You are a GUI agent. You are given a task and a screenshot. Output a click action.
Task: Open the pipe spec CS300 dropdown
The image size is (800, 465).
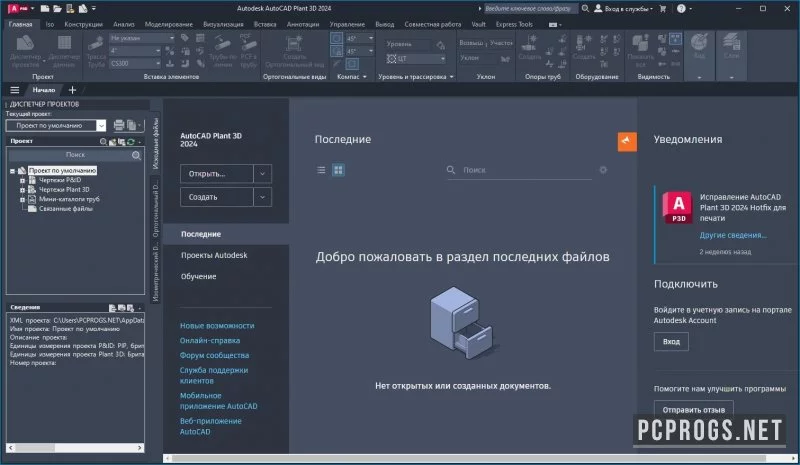tap(158, 63)
